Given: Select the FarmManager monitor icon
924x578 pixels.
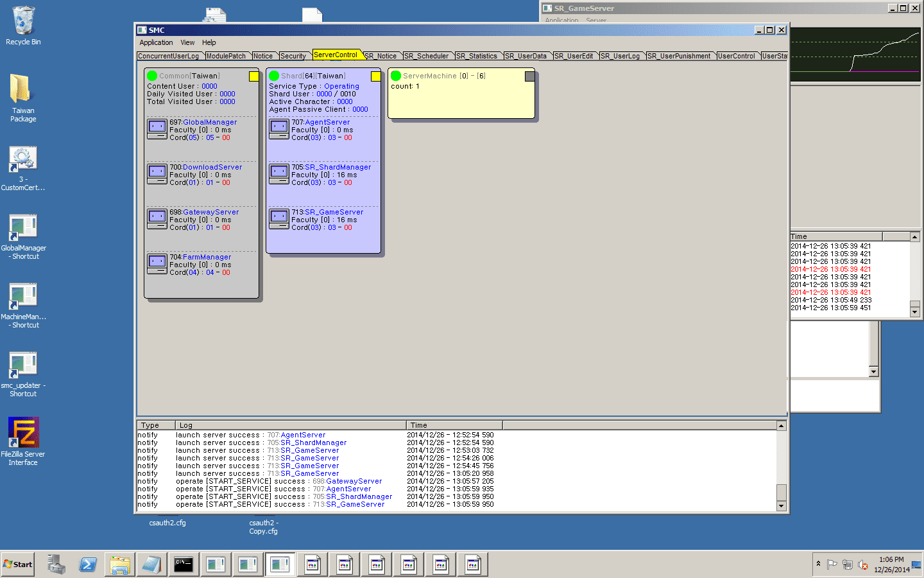Looking at the screenshot, I should click(157, 263).
